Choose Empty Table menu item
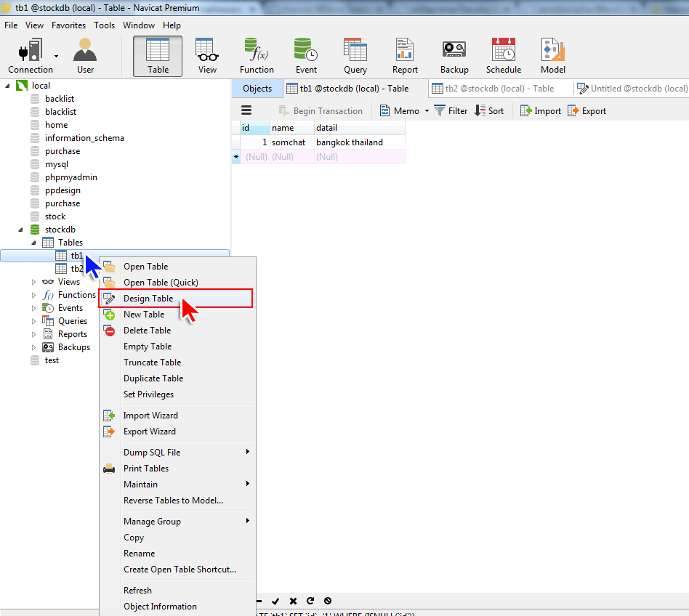Image resolution: width=689 pixels, height=616 pixels. (177, 346)
